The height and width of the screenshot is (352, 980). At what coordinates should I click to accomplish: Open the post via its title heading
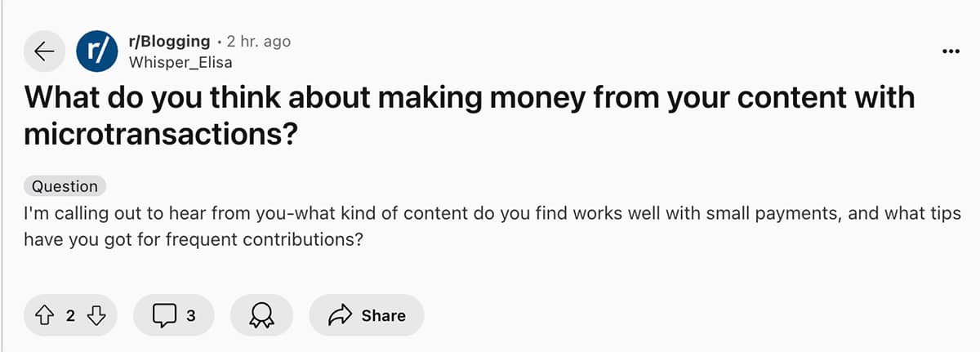click(x=470, y=117)
